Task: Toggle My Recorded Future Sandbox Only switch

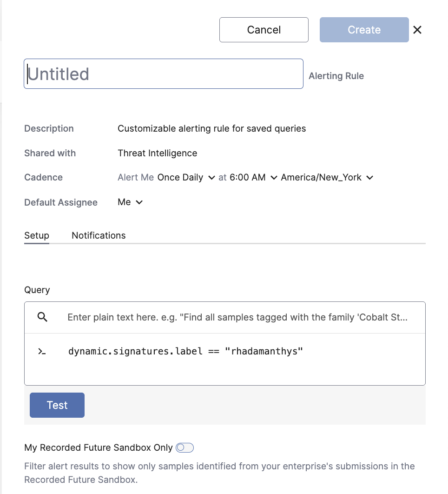Action: pyautogui.click(x=184, y=447)
